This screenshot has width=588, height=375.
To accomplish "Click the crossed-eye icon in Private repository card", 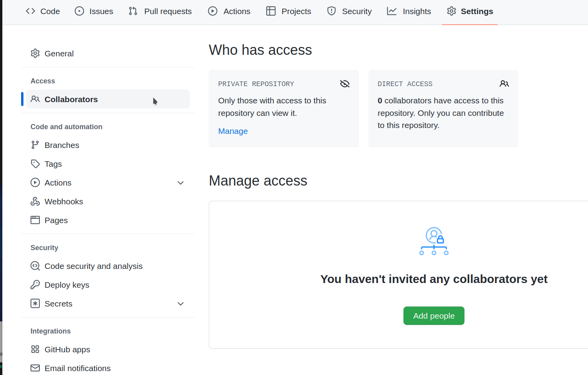I will pos(345,84).
